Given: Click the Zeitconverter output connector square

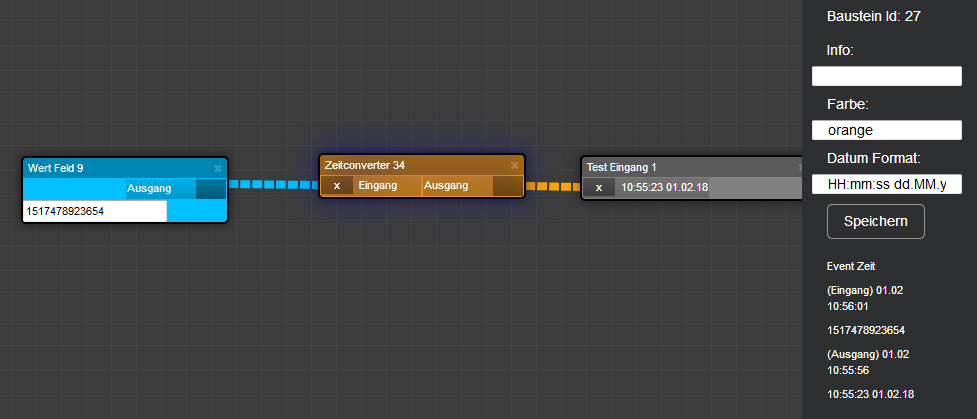Looking at the screenshot, I should point(508,186).
